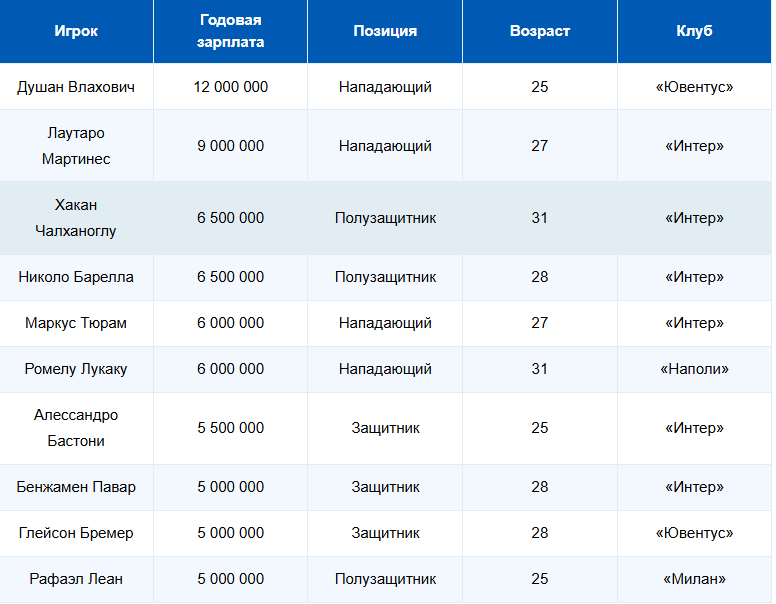Click the salary in the Ромелу Лукаку row
This screenshot has width=776, height=604.
click(231, 369)
